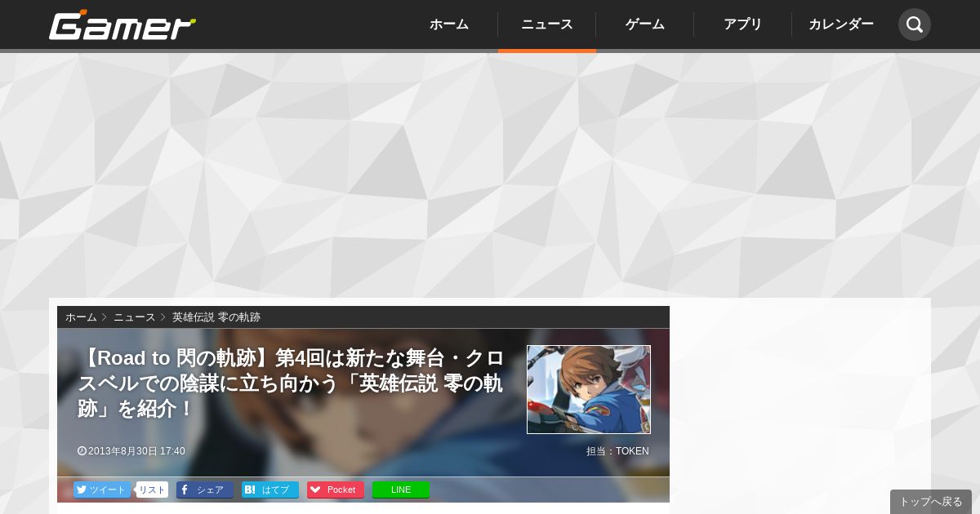The width and height of the screenshot is (980, 514).
Task: Share article via LINE button
Action: 401,490
